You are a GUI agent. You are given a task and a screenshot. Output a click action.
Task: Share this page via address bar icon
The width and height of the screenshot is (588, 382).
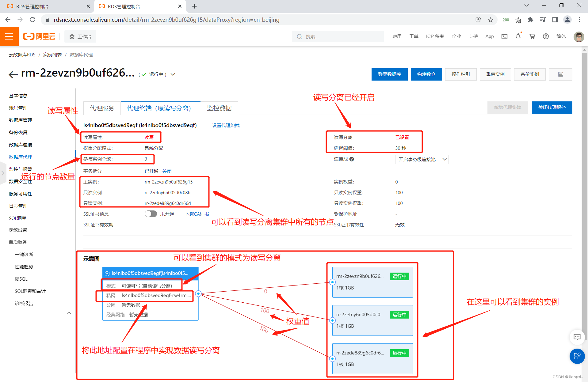point(478,20)
